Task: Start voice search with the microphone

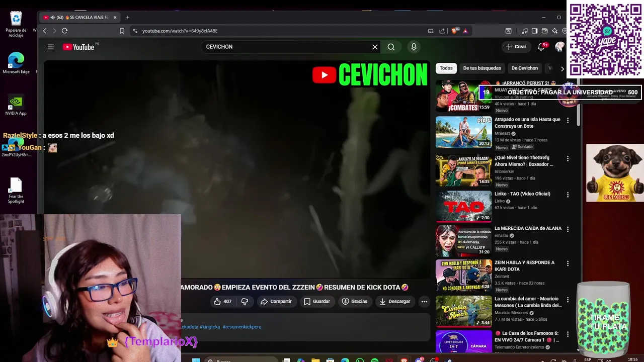Action: tap(414, 47)
